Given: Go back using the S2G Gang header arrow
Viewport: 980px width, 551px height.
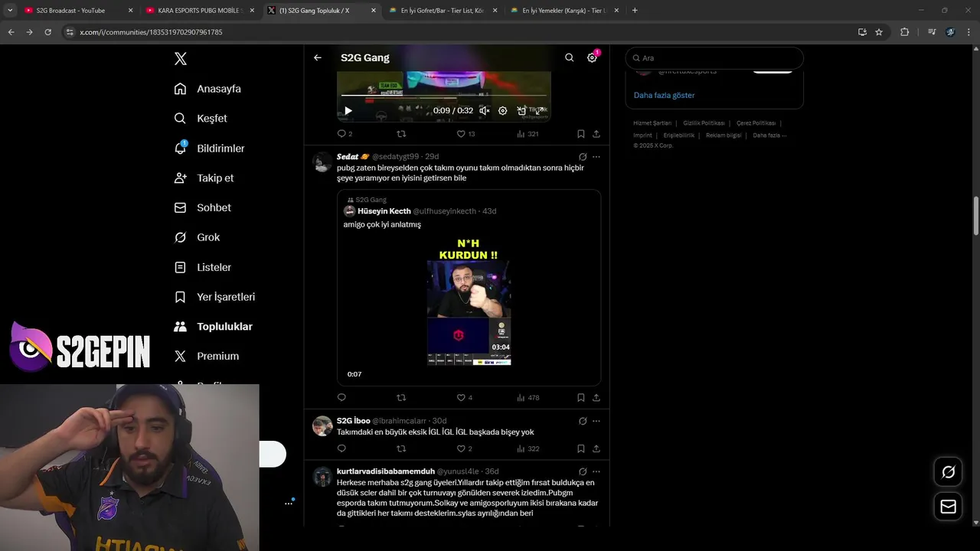Looking at the screenshot, I should click(318, 57).
